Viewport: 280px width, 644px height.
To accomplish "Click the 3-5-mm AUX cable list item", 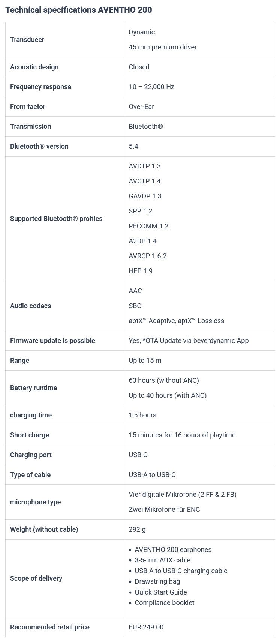I will coord(162,560).
